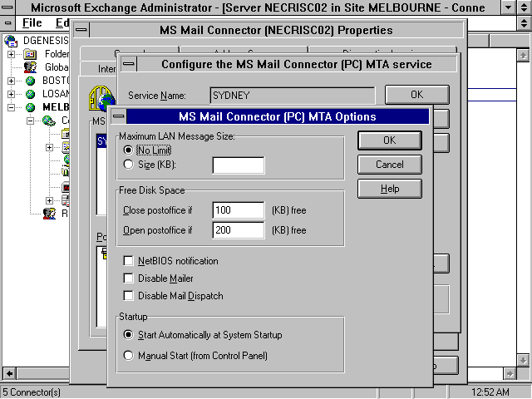
Task: Collapse the MELBOURNE site node
Action: pyautogui.click(x=11, y=107)
